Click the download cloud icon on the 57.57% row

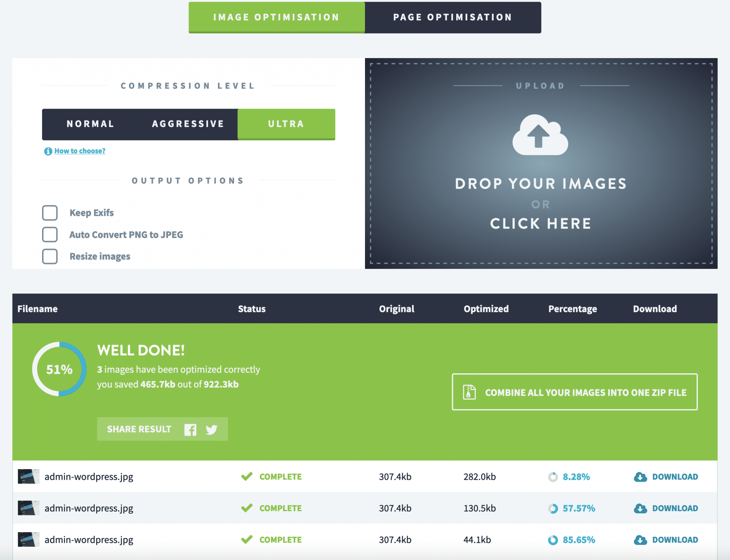(641, 508)
